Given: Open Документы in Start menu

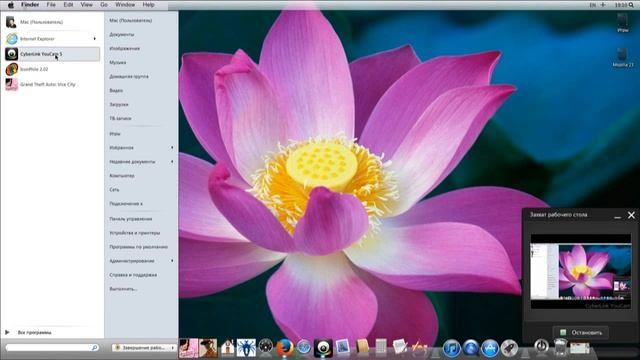Looking at the screenshot, I should point(122,35).
